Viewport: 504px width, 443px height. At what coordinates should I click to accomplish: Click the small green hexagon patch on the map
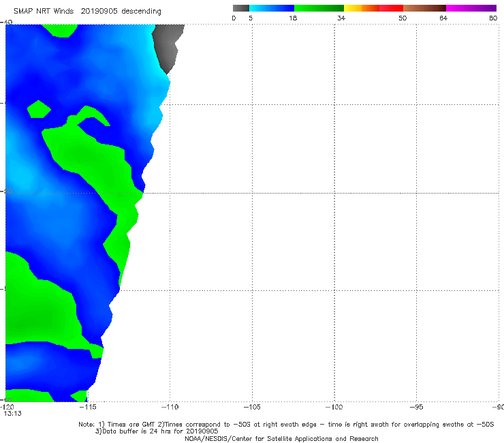[x=39, y=109]
